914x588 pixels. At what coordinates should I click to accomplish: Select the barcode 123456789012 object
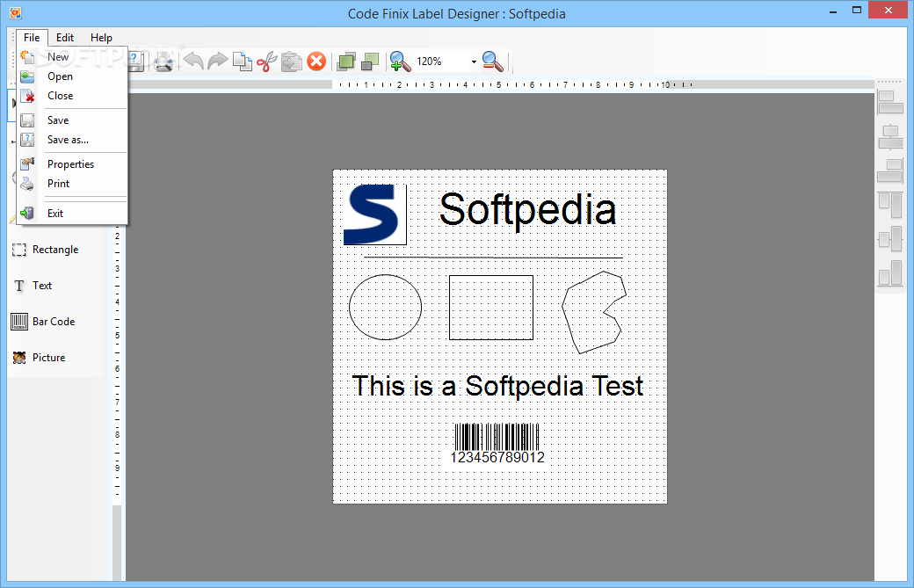[x=497, y=444]
